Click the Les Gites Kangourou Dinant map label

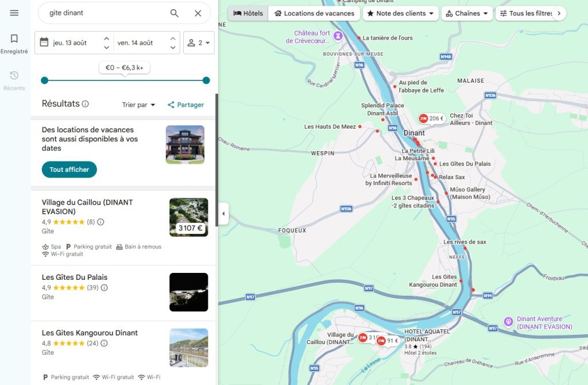pos(433,280)
